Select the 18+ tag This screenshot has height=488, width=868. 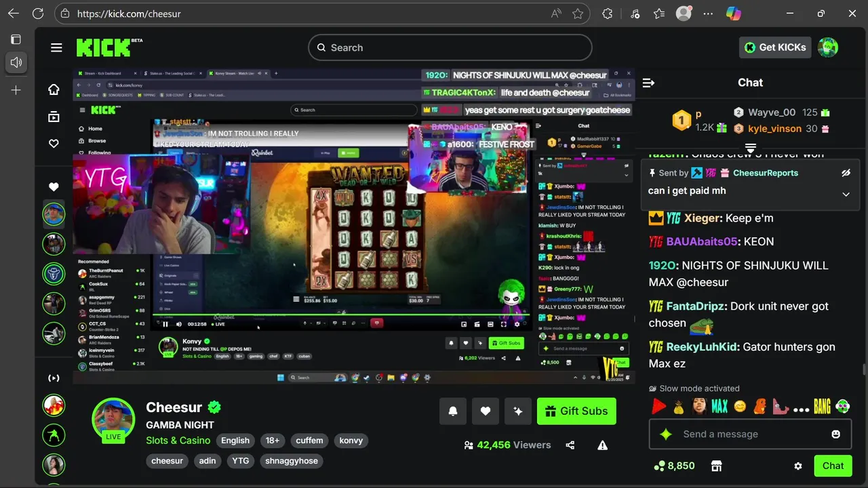point(273,441)
